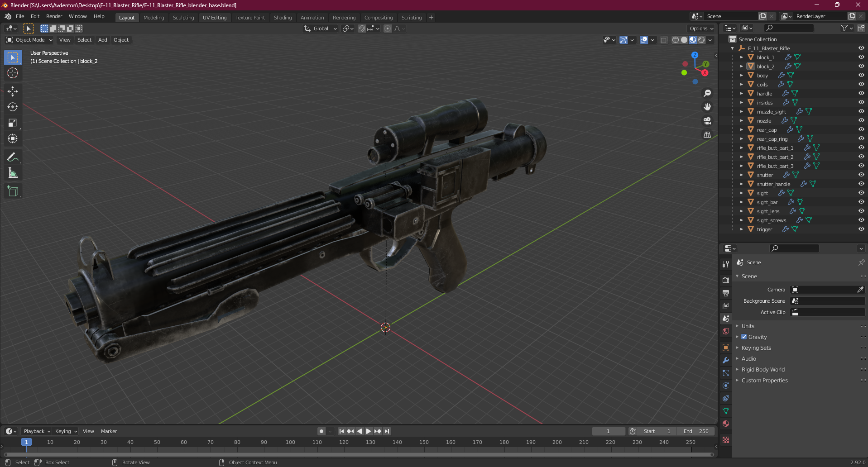Uncheck the Gravity checkbox
Image resolution: width=868 pixels, height=467 pixels.
pyautogui.click(x=744, y=337)
